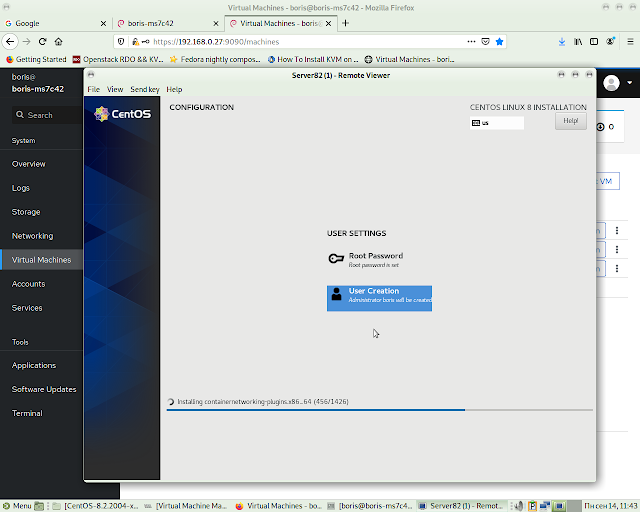The width and height of the screenshot is (640, 512).
Task: Switch to Virtual Machine Manager taskbar window
Action: click(186, 506)
